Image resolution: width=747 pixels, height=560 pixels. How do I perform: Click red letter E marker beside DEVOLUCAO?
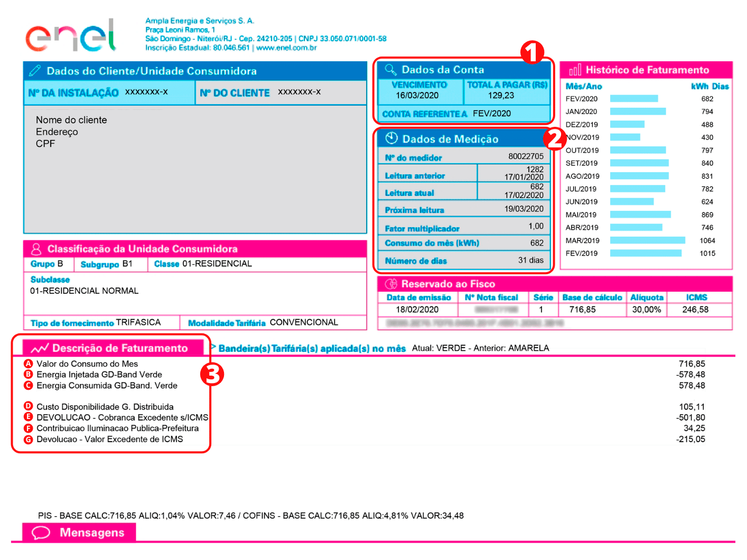click(29, 417)
